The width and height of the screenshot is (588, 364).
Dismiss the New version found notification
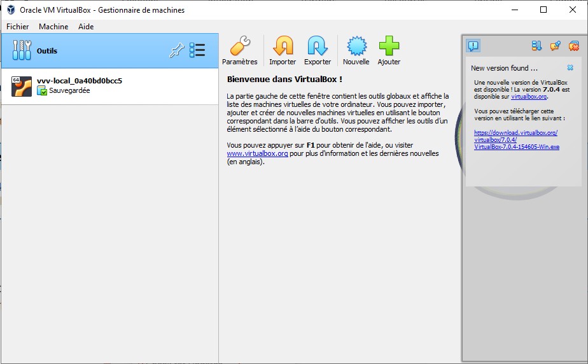570,67
